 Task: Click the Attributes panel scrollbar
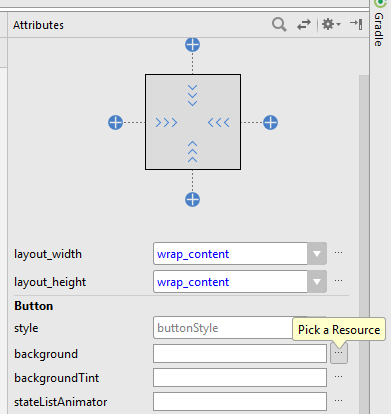tap(364, 244)
